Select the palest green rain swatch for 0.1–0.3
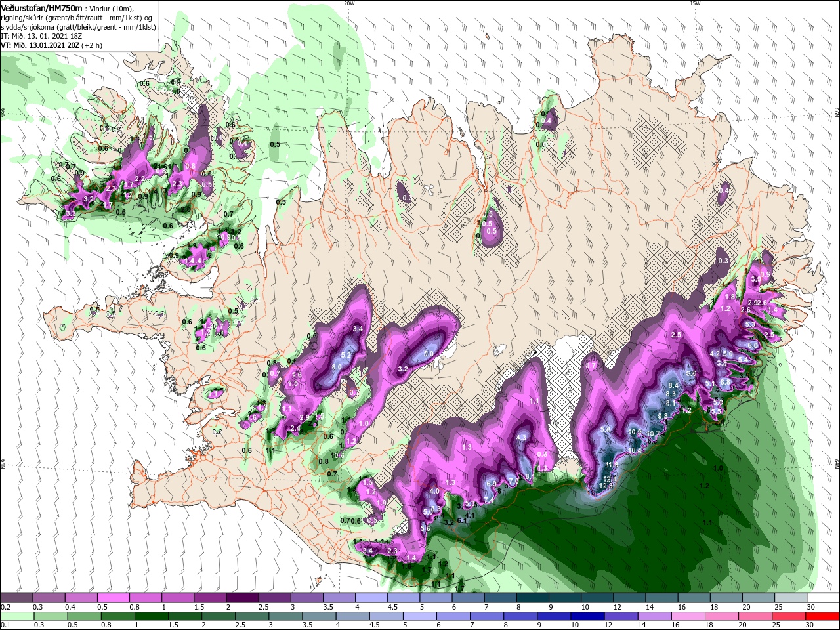 [17, 616]
